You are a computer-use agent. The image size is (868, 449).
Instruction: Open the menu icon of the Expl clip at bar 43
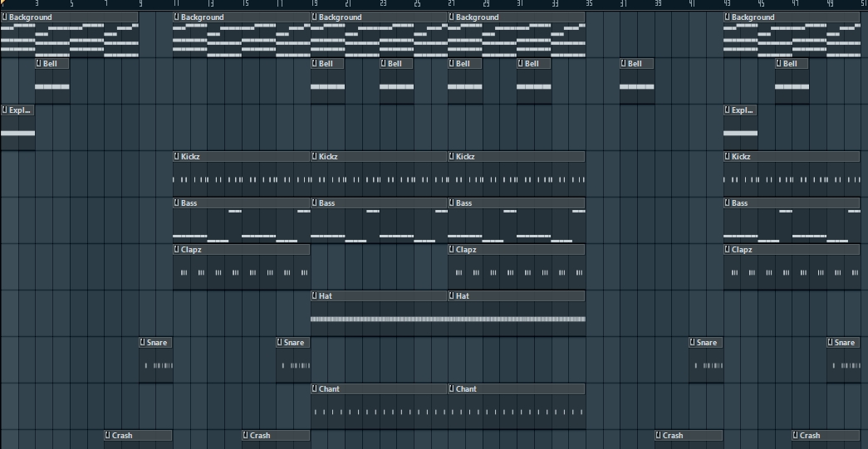pyautogui.click(x=728, y=110)
